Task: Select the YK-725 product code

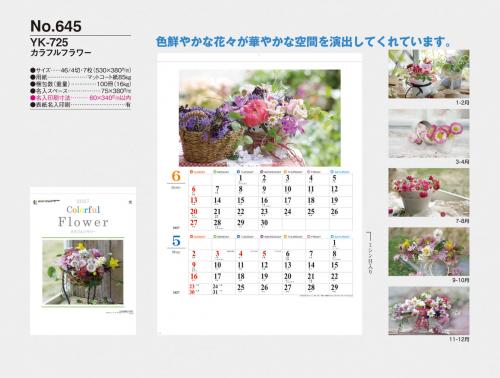Action: pos(49,42)
